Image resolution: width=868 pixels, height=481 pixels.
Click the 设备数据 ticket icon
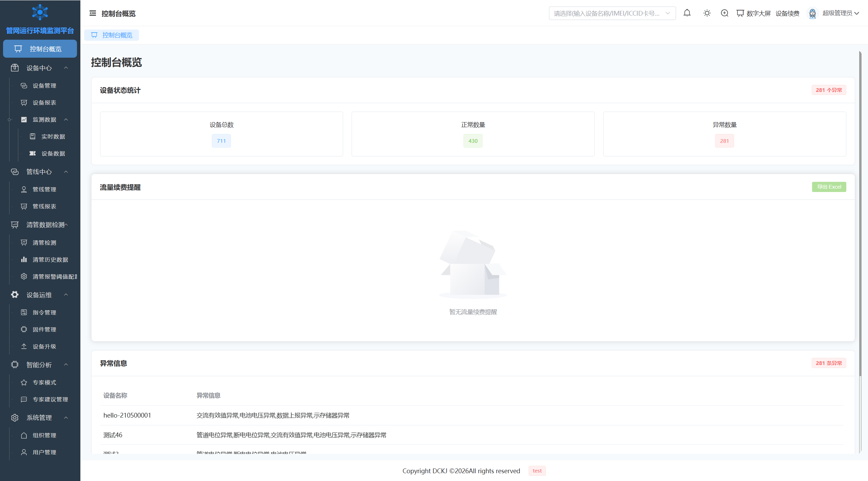coord(33,153)
